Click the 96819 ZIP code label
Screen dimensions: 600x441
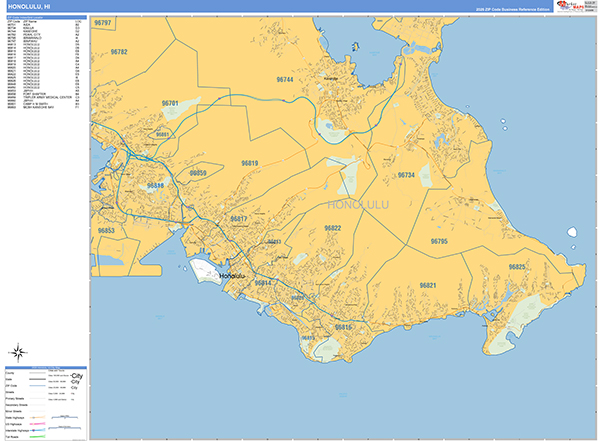point(248,163)
